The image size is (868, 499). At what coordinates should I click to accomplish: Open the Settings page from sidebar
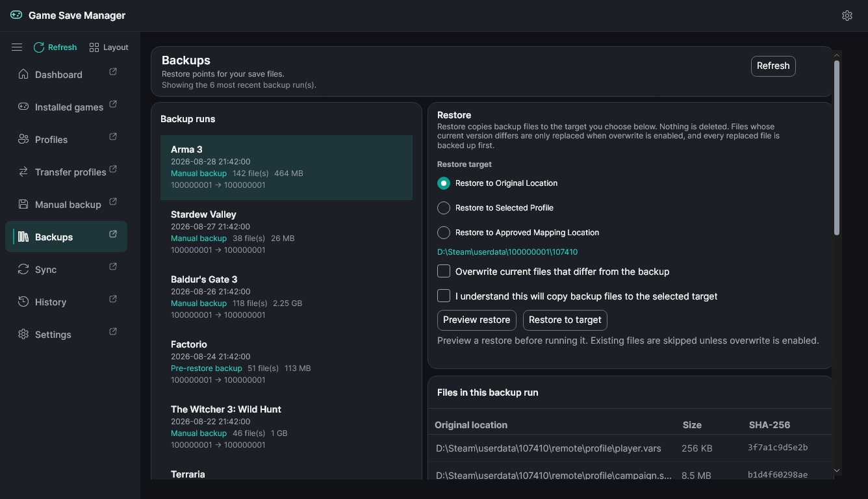click(x=66, y=334)
